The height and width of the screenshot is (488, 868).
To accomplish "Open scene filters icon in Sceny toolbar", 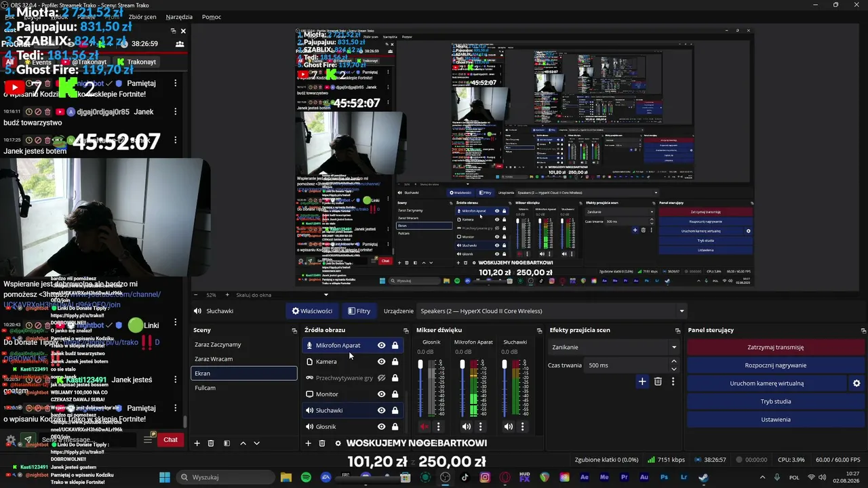I will pos(226,443).
